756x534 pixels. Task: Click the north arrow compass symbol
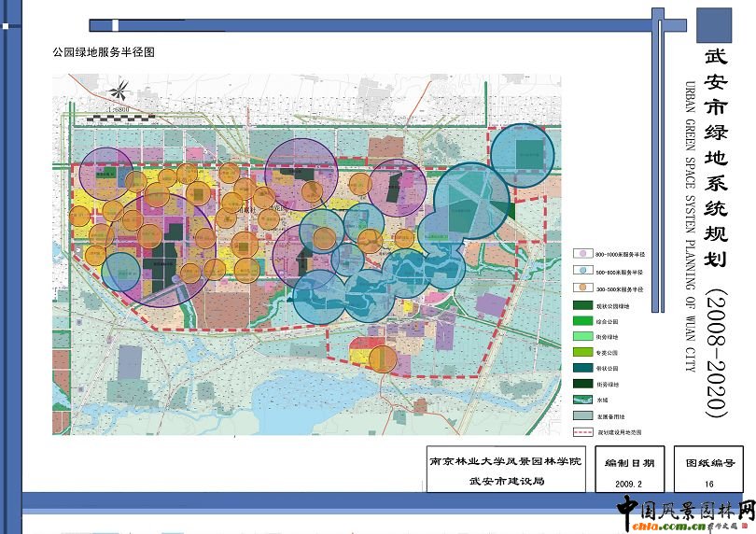(x=119, y=91)
